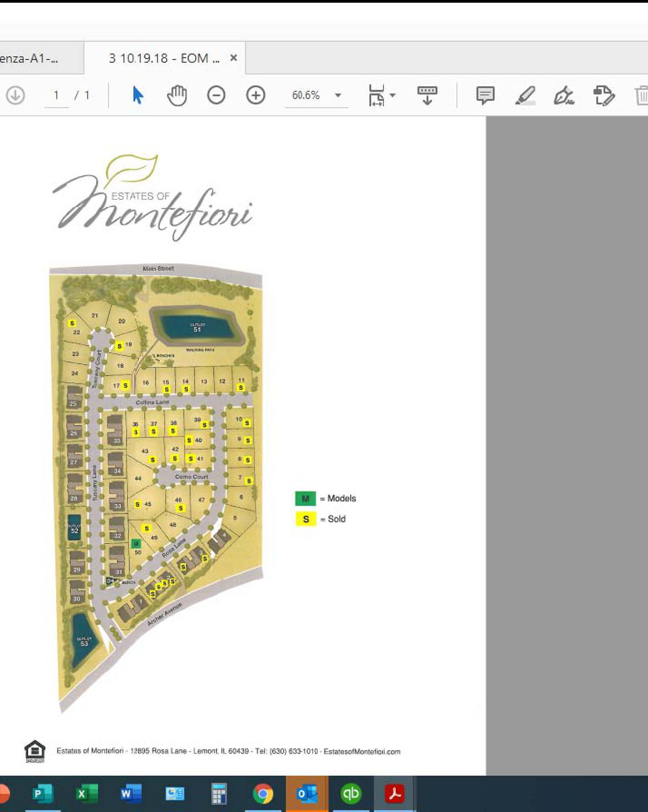Click the zoom in plus button

coord(255,95)
